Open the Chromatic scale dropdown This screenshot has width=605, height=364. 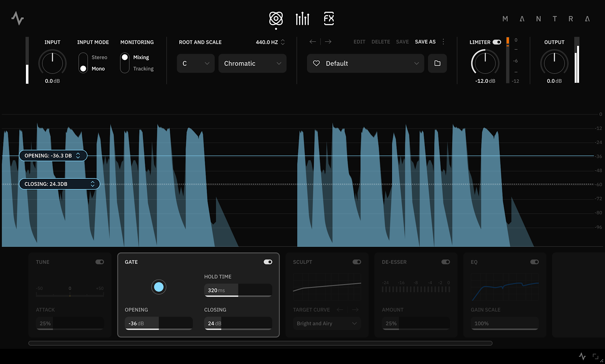252,63
